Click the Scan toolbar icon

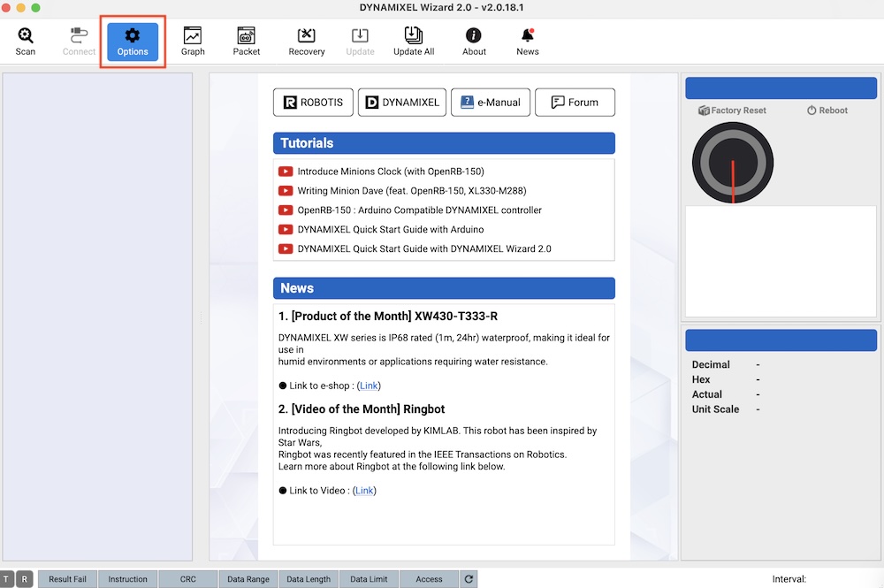click(x=26, y=42)
